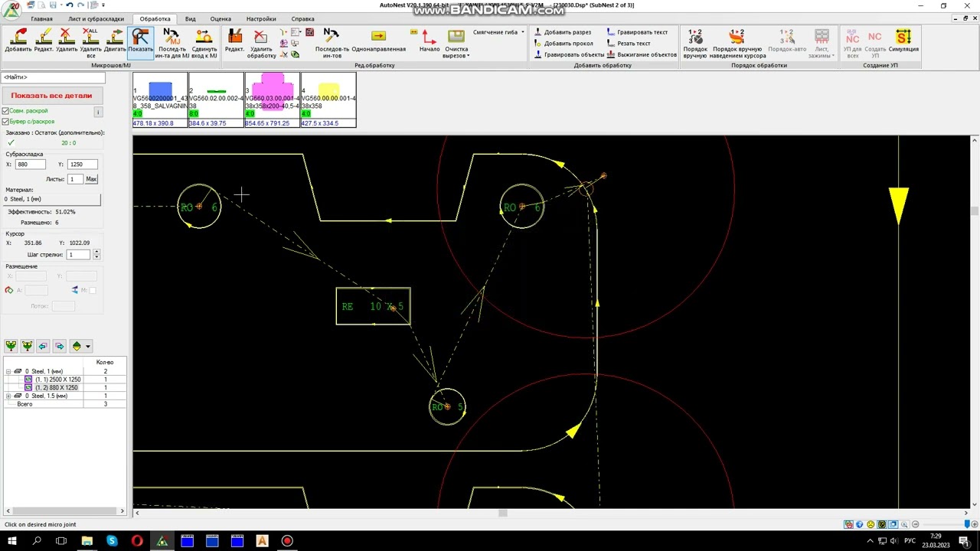Click Создать УП icon

[x=875, y=43]
